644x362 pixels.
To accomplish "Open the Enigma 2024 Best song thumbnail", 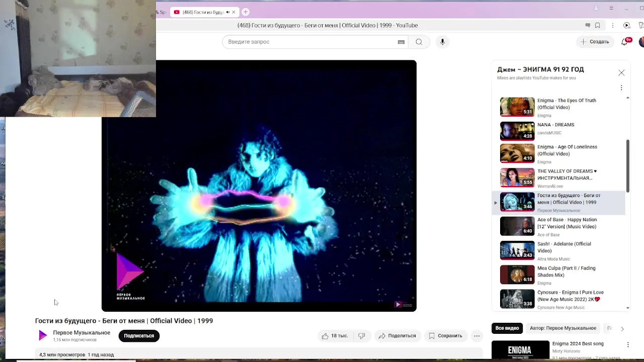I will click(520, 351).
